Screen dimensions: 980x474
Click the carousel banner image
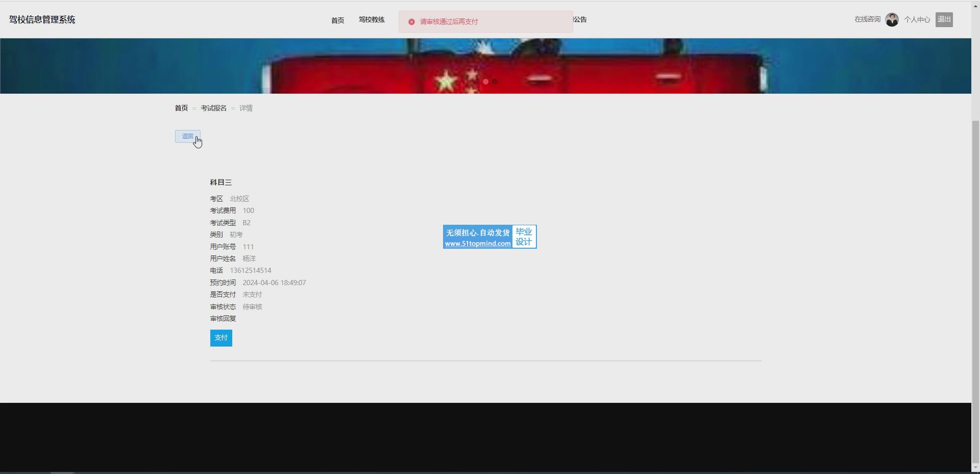coord(485,66)
